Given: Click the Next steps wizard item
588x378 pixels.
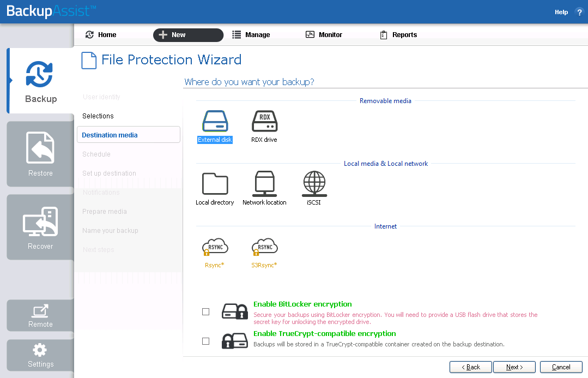Looking at the screenshot, I should pos(98,250).
